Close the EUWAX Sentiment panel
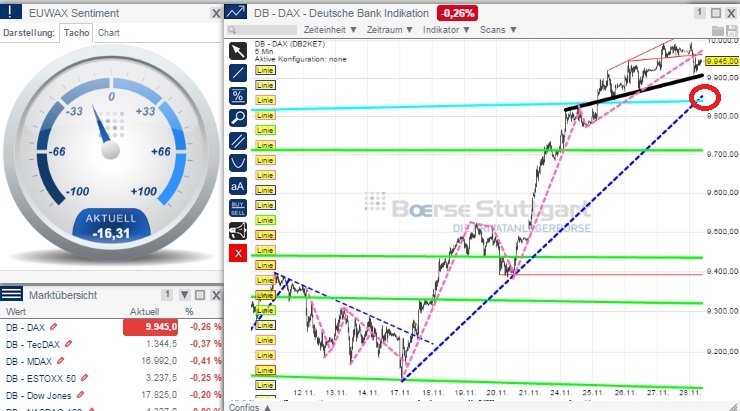Image resolution: width=740 pixels, height=411 pixels. (216, 13)
